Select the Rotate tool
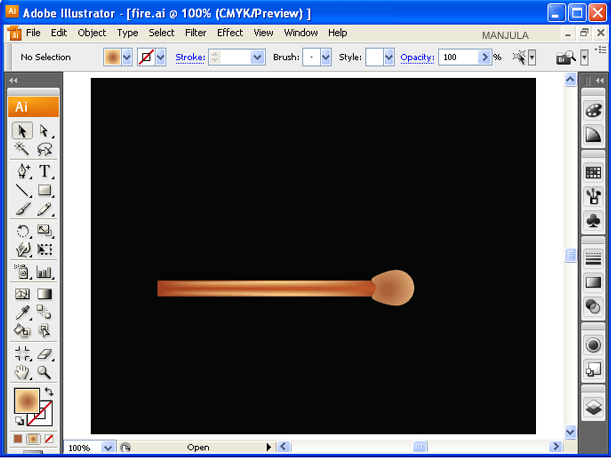This screenshot has width=611, height=459. (22, 231)
